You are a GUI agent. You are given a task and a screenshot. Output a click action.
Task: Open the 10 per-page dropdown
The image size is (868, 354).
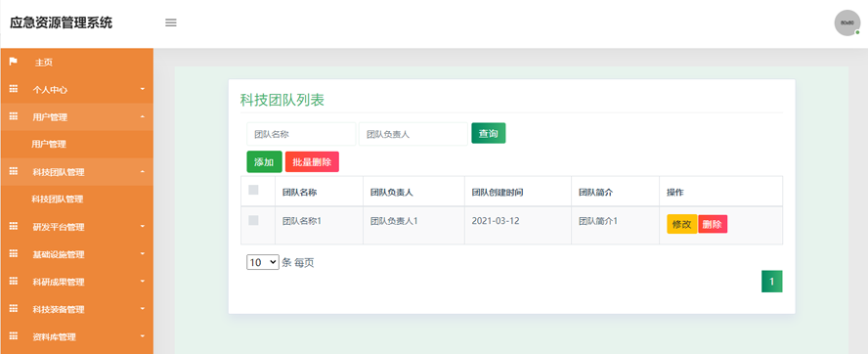[263, 263]
